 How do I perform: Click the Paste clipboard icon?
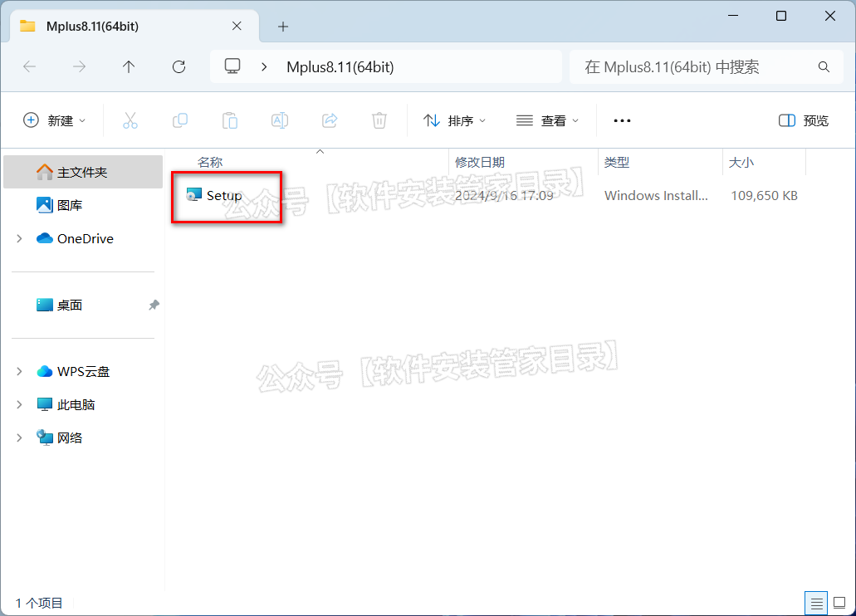click(x=230, y=120)
